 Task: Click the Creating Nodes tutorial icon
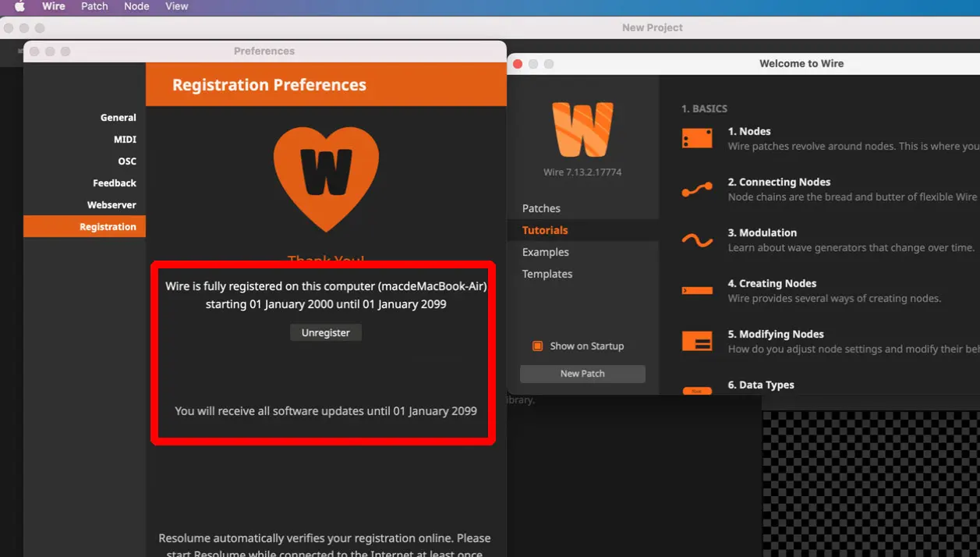coord(697,290)
